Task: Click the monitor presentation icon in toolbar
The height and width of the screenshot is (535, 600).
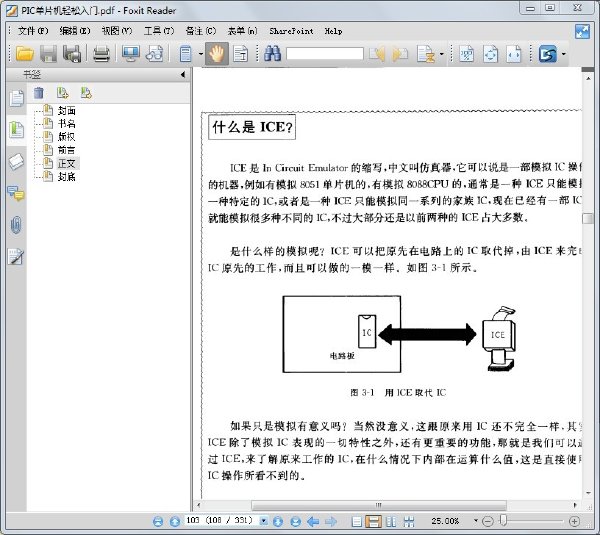Action: pos(130,54)
